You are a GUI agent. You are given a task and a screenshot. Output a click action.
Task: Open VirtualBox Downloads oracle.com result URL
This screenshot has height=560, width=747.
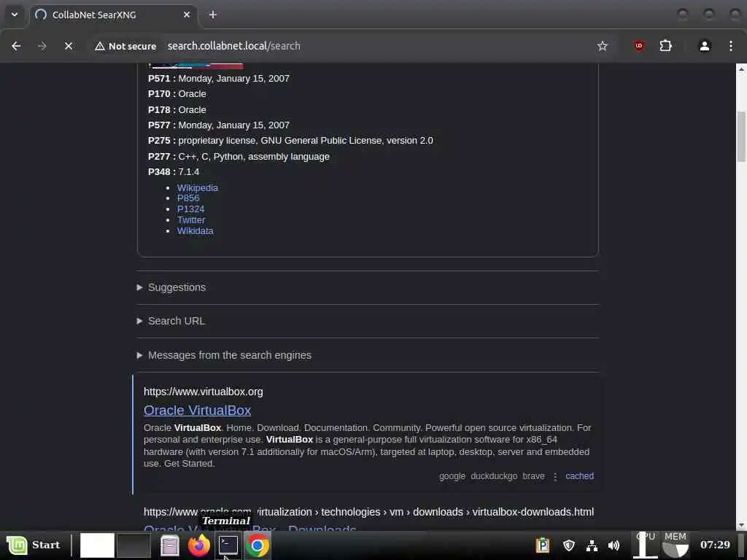click(368, 512)
